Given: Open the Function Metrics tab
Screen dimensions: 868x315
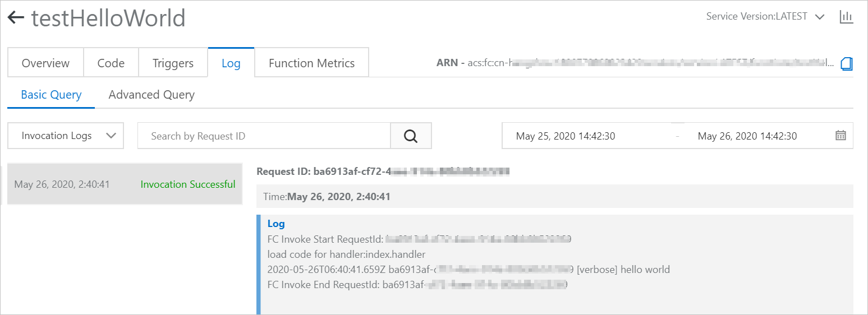Looking at the screenshot, I should pos(311,63).
